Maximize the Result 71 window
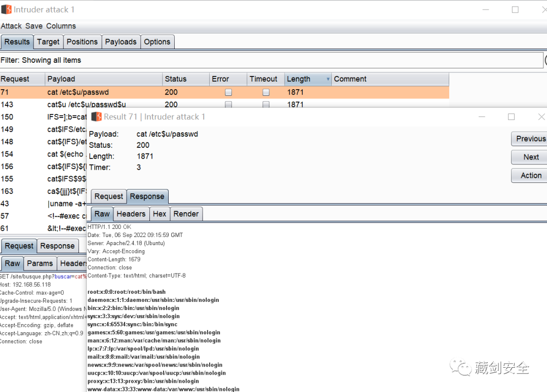This screenshot has width=547, height=392. [x=511, y=116]
